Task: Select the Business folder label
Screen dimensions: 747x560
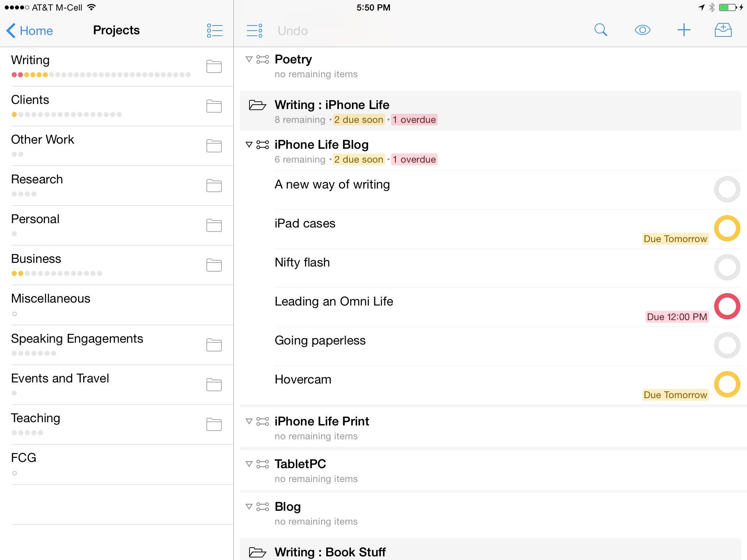Action: coord(36,258)
